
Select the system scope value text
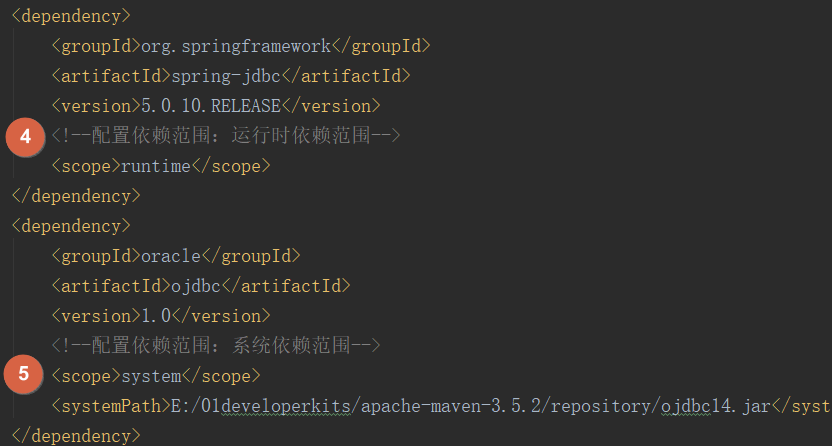pyautogui.click(x=152, y=376)
